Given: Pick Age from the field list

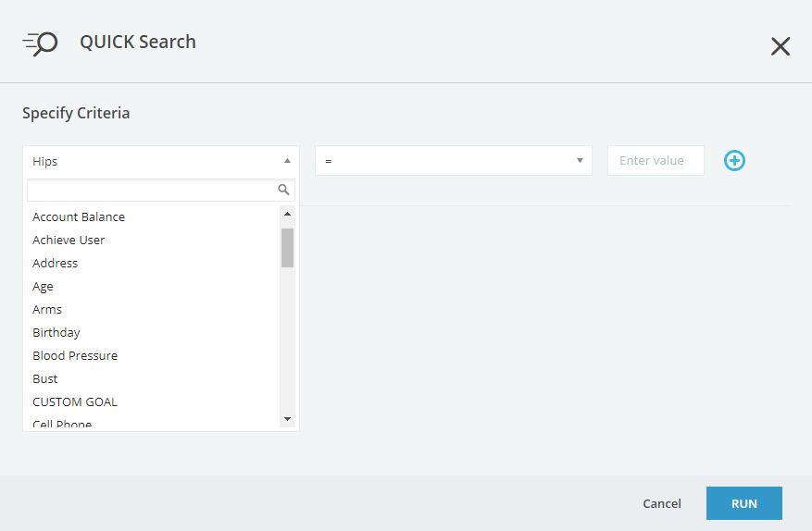Looking at the screenshot, I should 43,286.
